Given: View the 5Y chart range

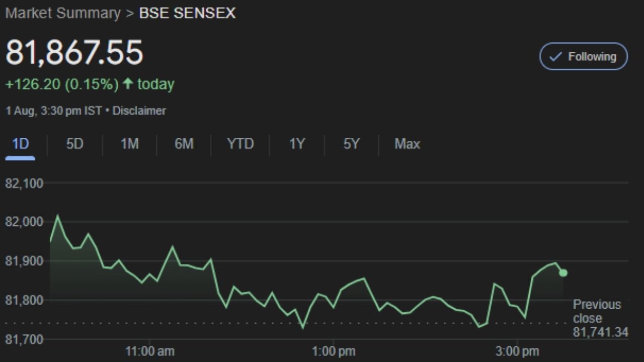Looking at the screenshot, I should [351, 144].
